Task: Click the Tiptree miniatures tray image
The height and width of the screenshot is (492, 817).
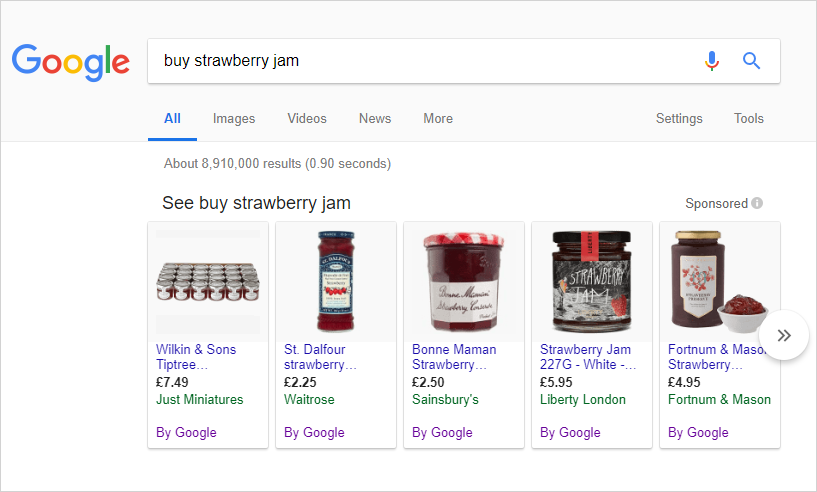Action: pyautogui.click(x=208, y=282)
